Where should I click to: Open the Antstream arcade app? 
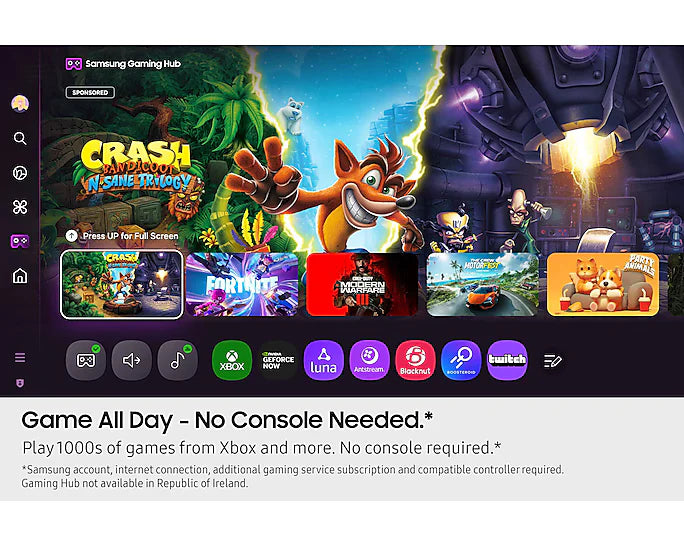[x=369, y=360]
